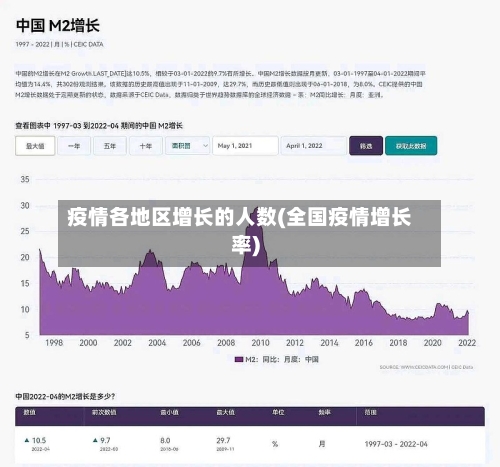The image size is (500, 467).
Task: Click the 35 label on the y-axis
Action: pos(25,179)
